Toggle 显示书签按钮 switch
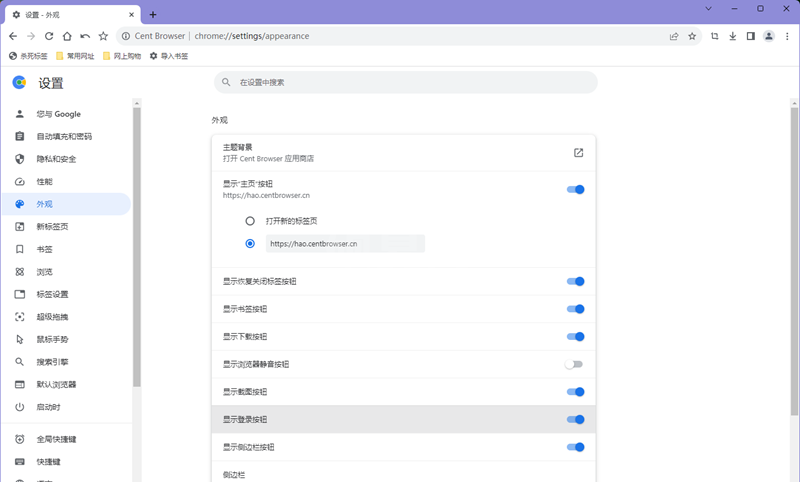Viewport: 800px width, 482px height. pos(575,309)
